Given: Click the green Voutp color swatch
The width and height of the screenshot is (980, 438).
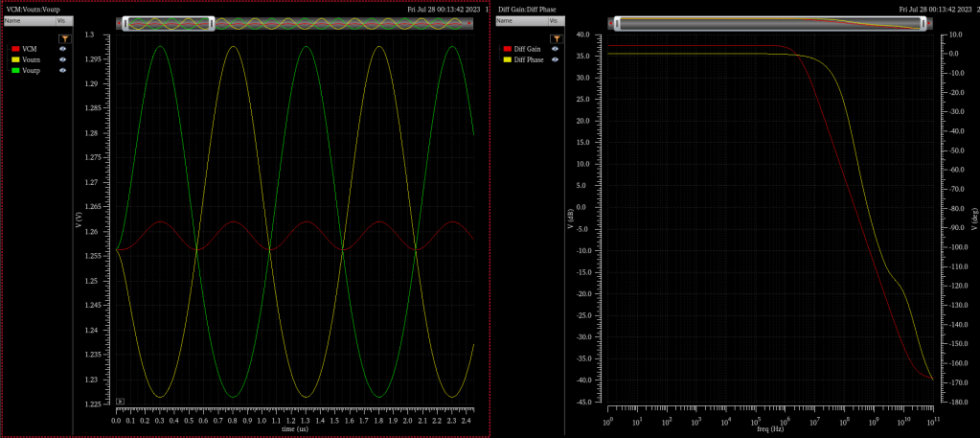Looking at the screenshot, I should (15, 70).
